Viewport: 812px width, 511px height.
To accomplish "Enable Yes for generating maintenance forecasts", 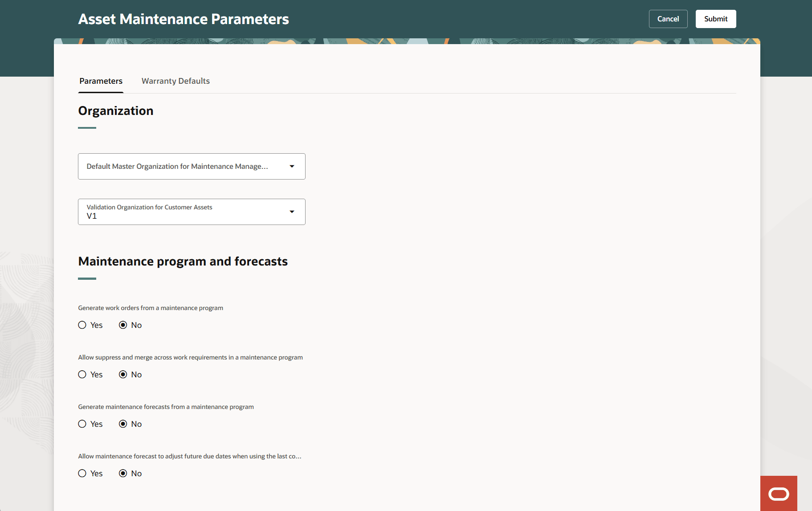I will [x=82, y=424].
